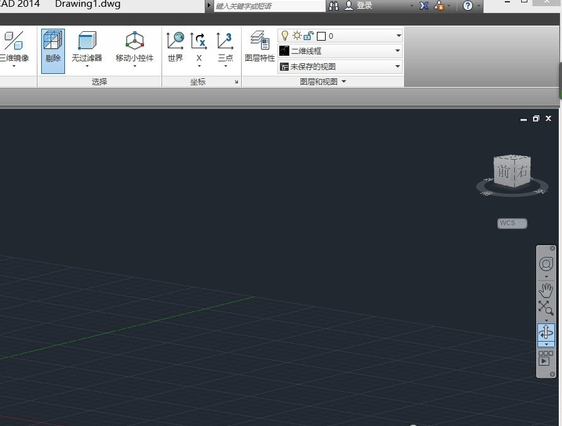Viewport: 562px width, 426px height.
Task: Open the WCS coordinate system dropdown
Action: (512, 223)
